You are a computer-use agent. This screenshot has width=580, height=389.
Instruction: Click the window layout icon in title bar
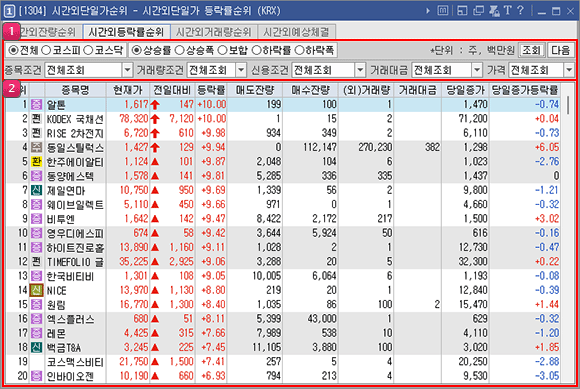point(462,11)
